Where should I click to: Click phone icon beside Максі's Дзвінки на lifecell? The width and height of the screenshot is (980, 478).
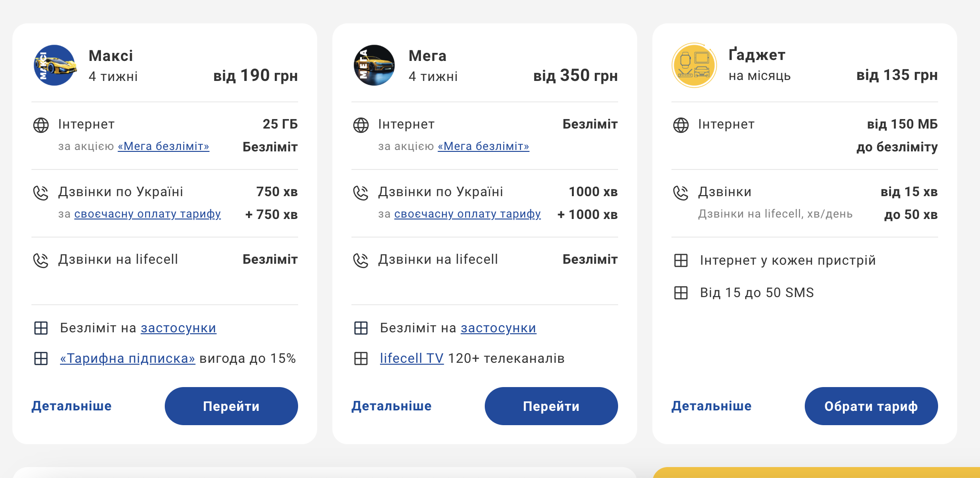[41, 260]
